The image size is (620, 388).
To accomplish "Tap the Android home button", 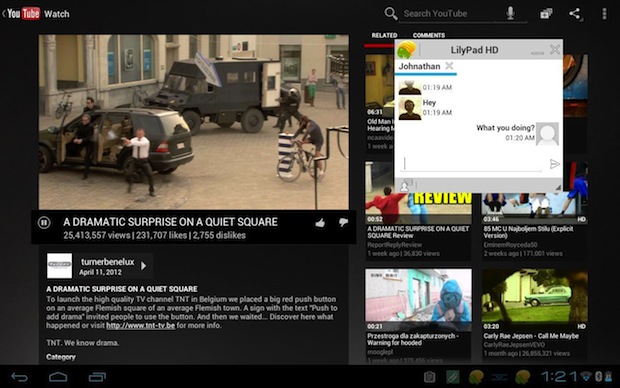I will coord(58,377).
